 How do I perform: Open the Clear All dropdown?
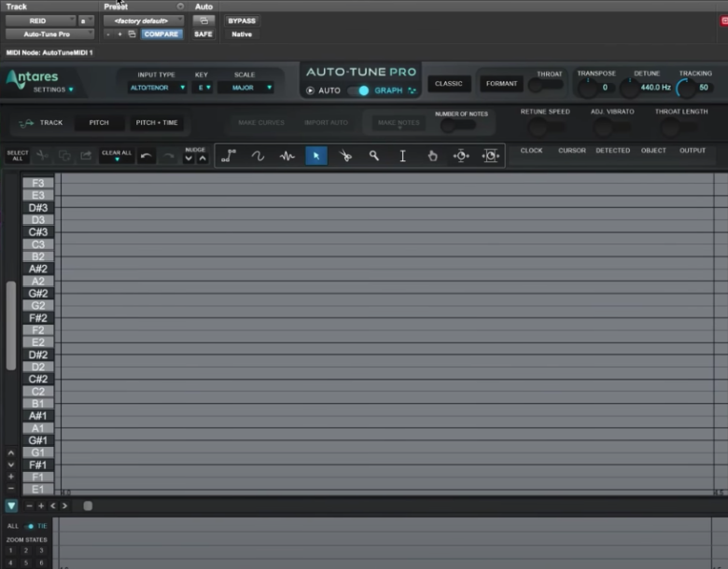pyautogui.click(x=117, y=156)
